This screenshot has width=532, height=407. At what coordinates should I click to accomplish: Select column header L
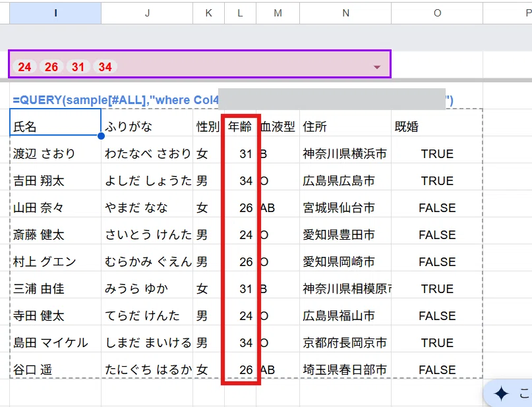coord(240,13)
